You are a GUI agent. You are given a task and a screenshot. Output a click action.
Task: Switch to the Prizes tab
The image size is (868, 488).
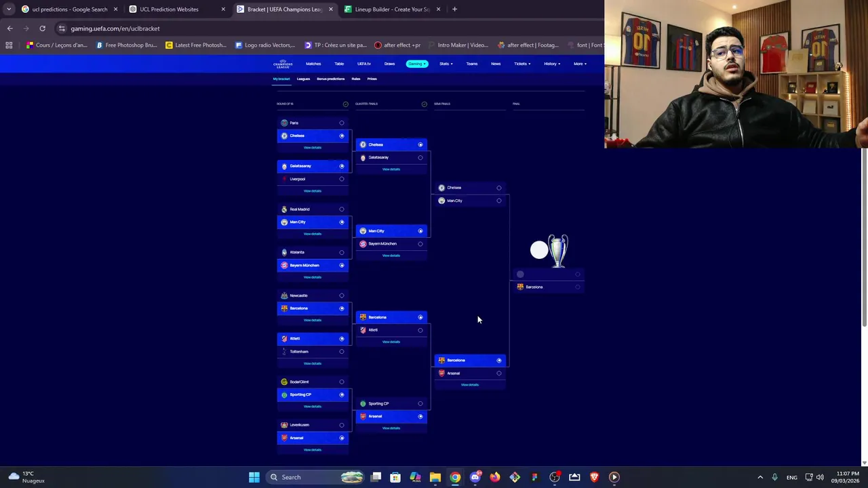point(372,79)
